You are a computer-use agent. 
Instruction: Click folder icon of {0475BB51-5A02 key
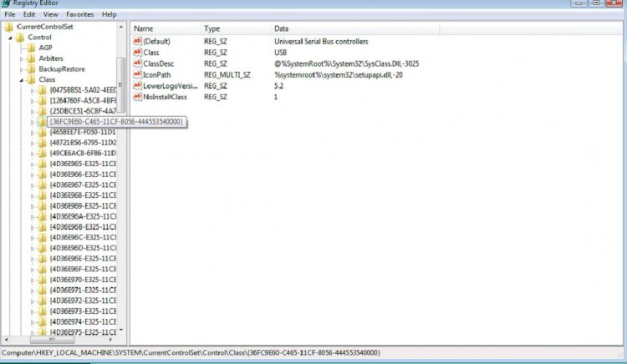[43, 90]
